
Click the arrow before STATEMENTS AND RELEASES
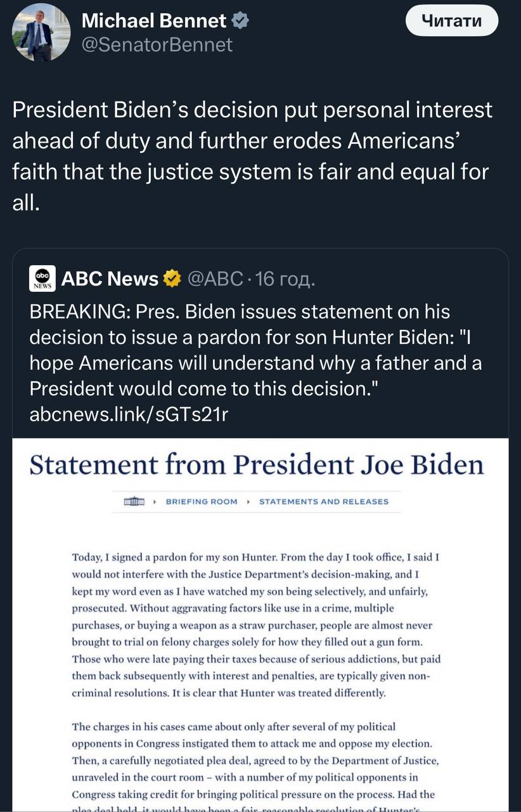point(249,501)
